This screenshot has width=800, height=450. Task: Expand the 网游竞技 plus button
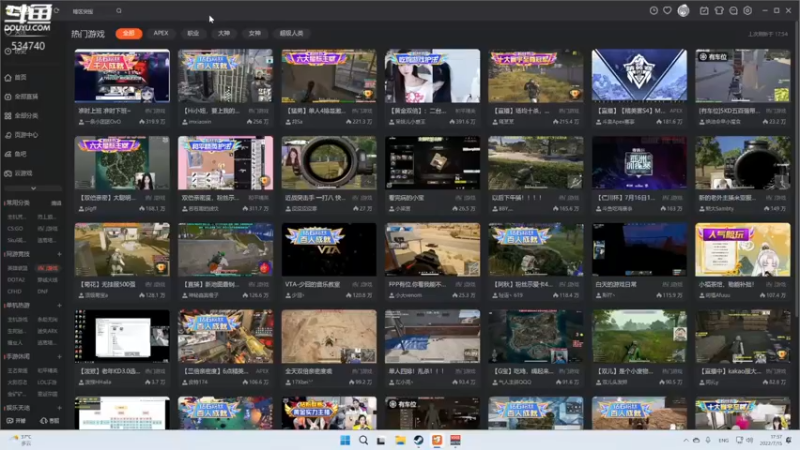[x=59, y=254]
